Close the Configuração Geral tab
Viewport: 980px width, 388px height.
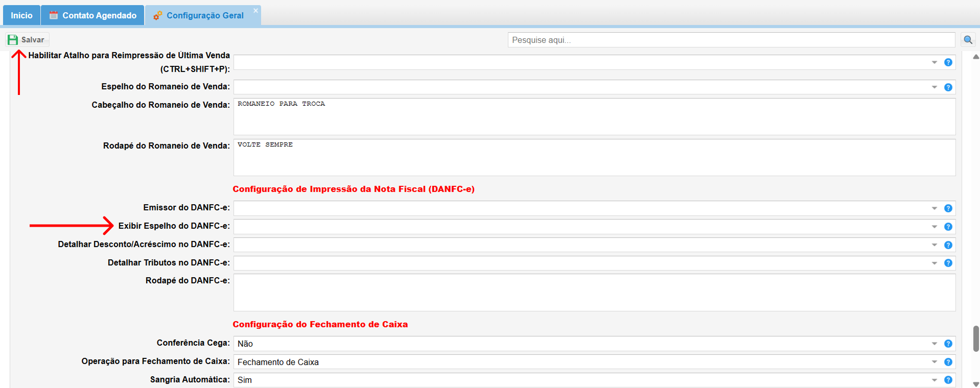click(x=255, y=10)
